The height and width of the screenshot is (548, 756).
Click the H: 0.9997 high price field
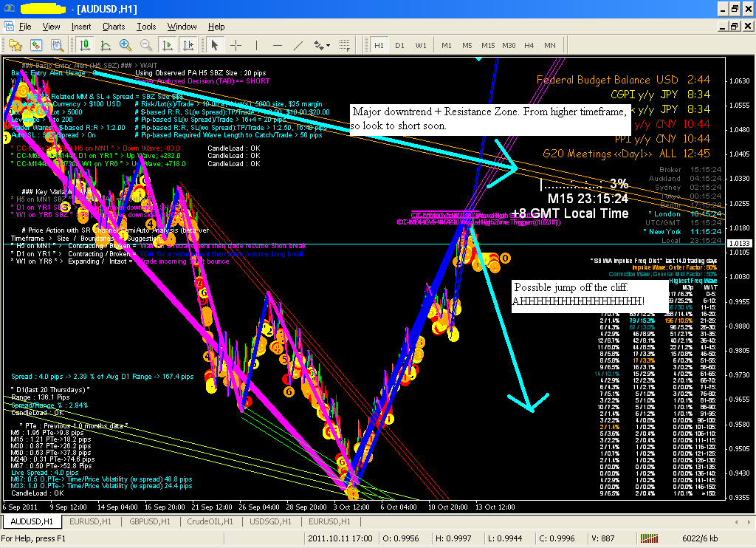click(453, 538)
